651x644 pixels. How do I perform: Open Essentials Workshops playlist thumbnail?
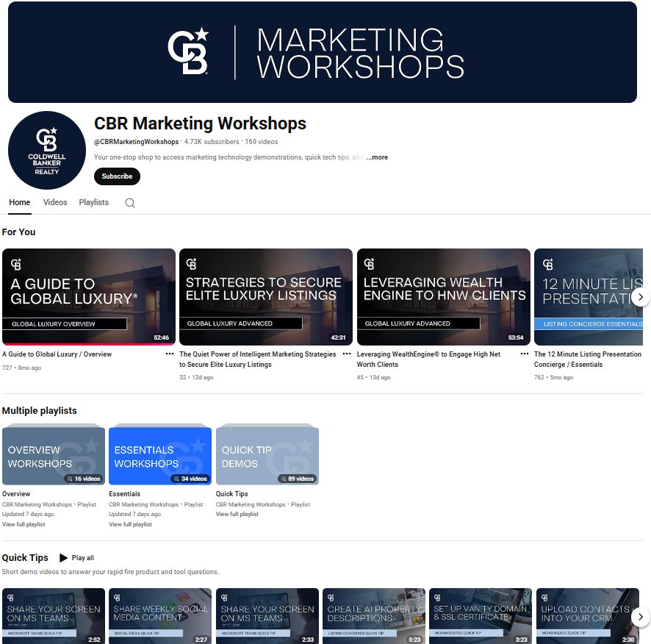click(x=160, y=456)
